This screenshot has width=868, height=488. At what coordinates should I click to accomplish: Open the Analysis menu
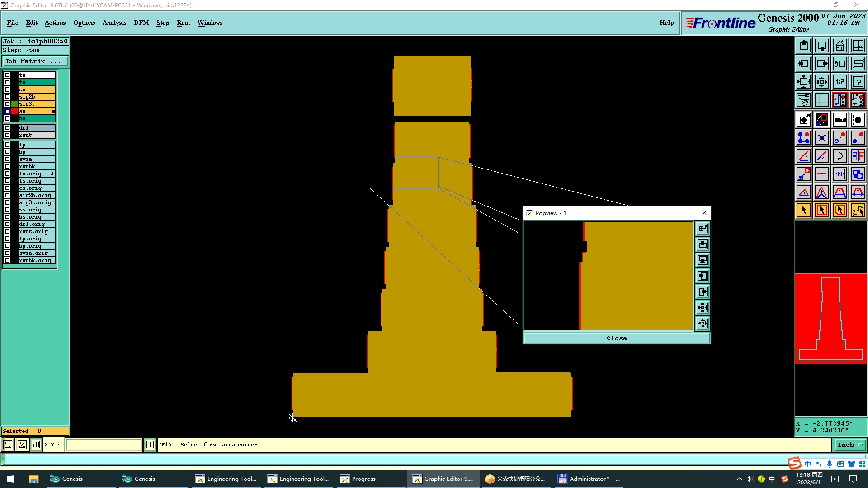tap(114, 23)
